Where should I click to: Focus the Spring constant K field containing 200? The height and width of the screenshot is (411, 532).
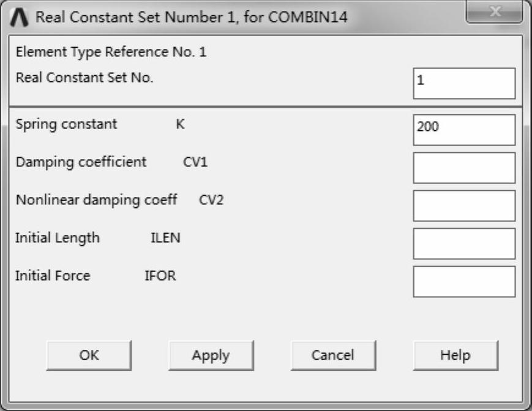[x=464, y=130]
